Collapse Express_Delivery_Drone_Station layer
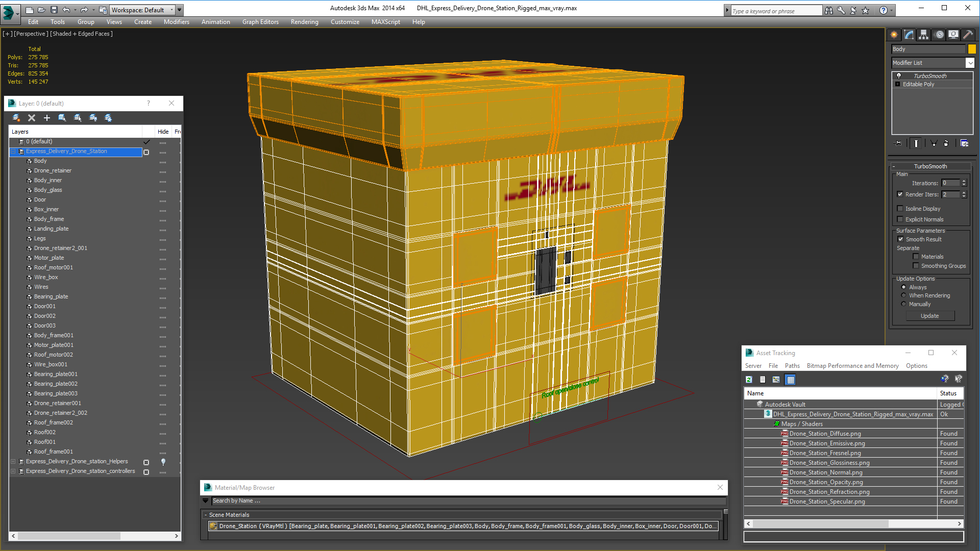This screenshot has height=551, width=980. 13,152
